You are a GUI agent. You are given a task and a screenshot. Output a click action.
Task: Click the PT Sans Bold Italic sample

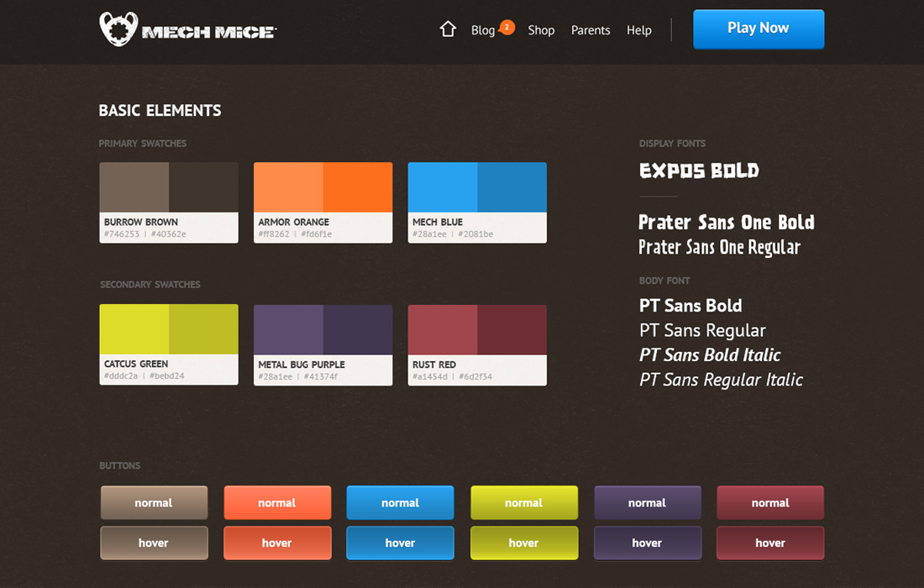(x=710, y=354)
